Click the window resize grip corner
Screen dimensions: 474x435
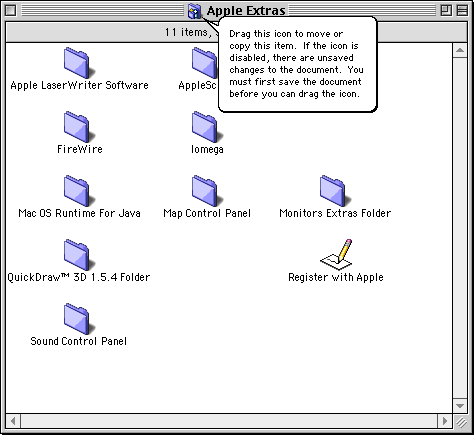[x=460, y=421]
